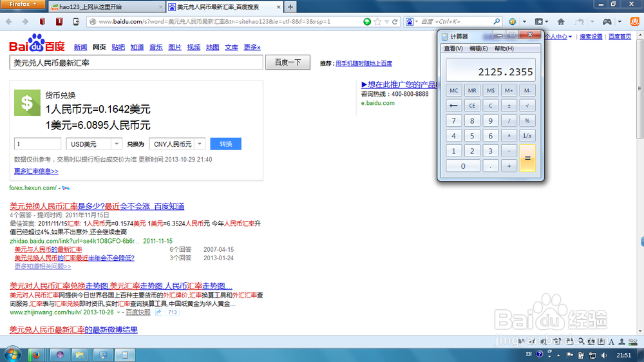Go to Firefox home page icon
The height and width of the screenshot is (362, 644).
pos(561,22)
